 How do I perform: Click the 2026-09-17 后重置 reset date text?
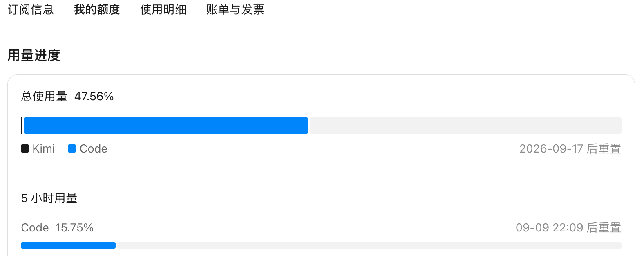click(570, 148)
